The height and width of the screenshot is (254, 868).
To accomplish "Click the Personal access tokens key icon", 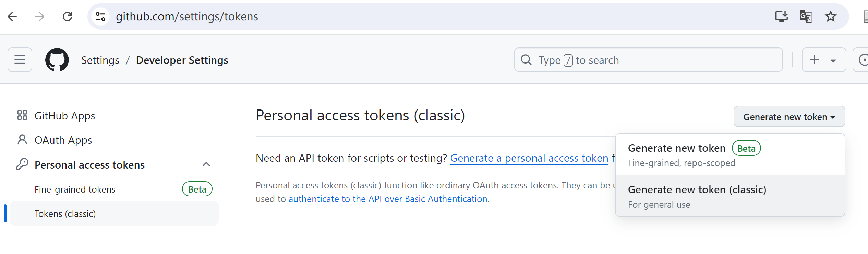I will point(23,164).
